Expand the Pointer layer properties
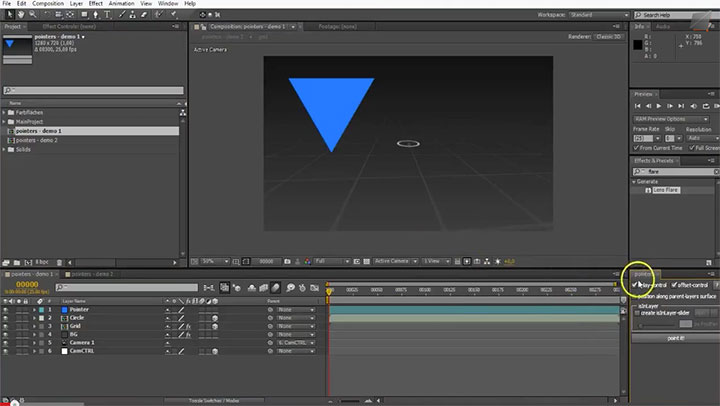The height and width of the screenshot is (406, 720). pyautogui.click(x=34, y=310)
